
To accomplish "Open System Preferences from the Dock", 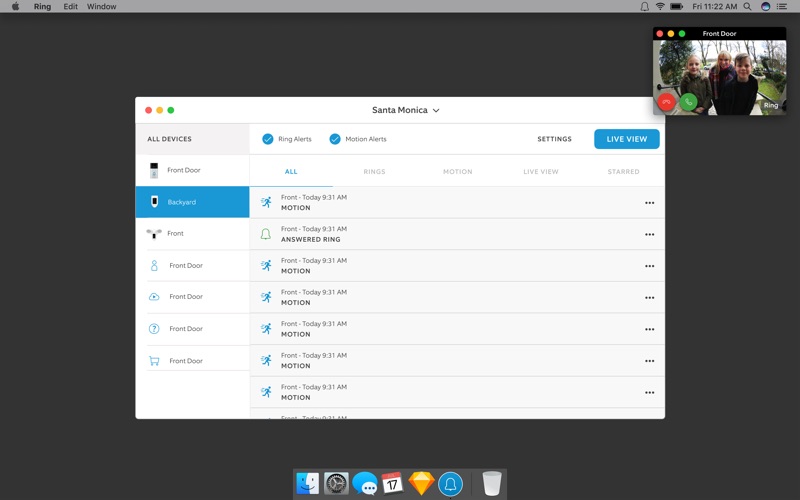I will [336, 483].
